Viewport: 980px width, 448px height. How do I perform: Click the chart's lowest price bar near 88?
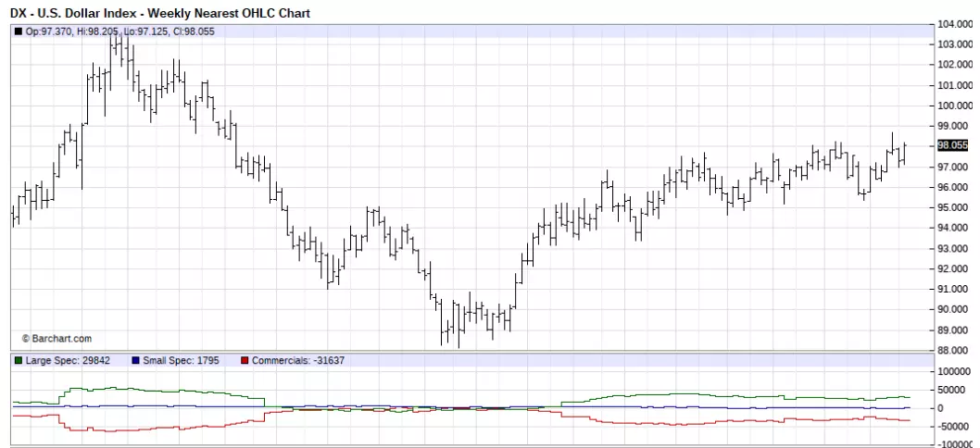point(459,328)
